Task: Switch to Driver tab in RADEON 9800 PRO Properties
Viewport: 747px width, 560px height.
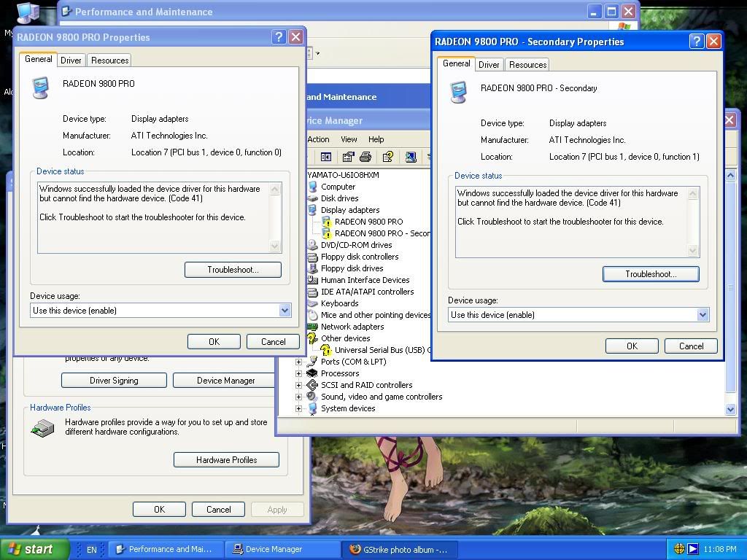Action: [x=71, y=61]
